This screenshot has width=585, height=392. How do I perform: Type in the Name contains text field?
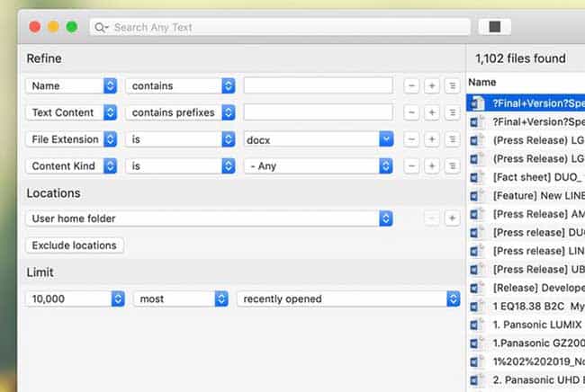click(x=318, y=85)
